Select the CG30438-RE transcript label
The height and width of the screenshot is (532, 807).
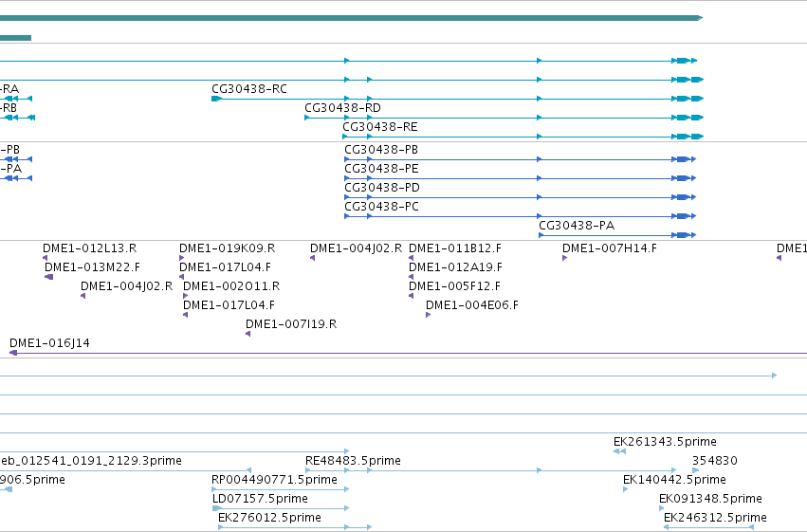pos(380,127)
